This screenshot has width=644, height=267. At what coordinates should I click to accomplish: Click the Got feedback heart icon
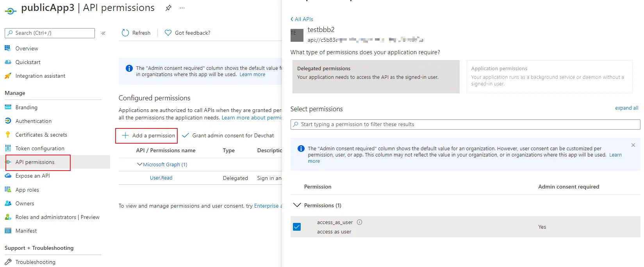click(168, 33)
